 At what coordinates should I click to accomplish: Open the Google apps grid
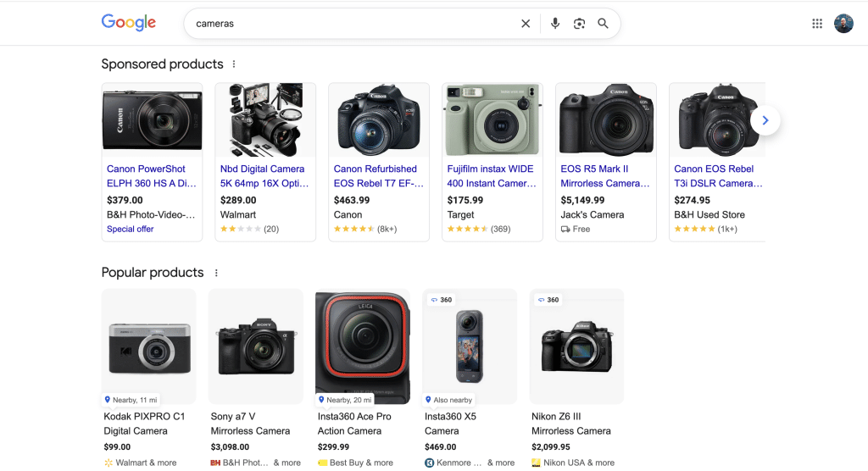coord(817,23)
